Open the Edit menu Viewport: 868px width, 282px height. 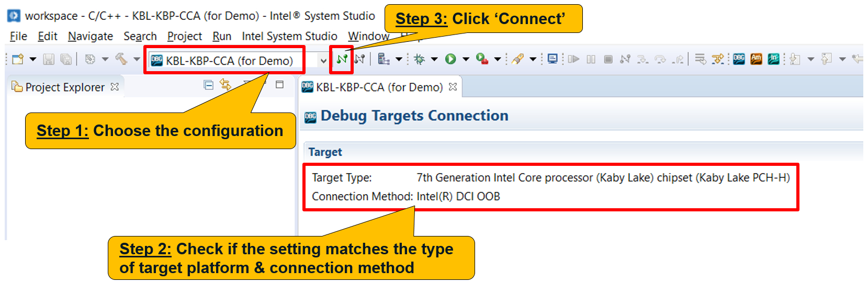48,36
